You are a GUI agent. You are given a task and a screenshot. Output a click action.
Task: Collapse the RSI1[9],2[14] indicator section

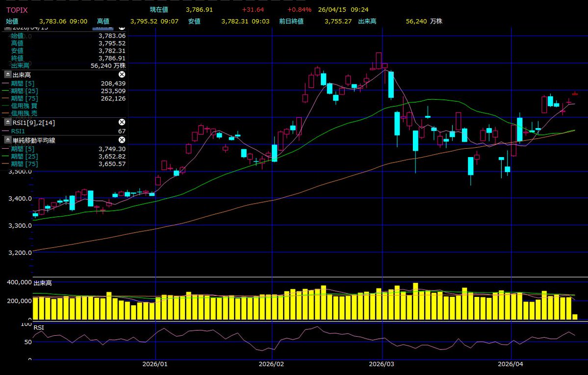(8, 122)
